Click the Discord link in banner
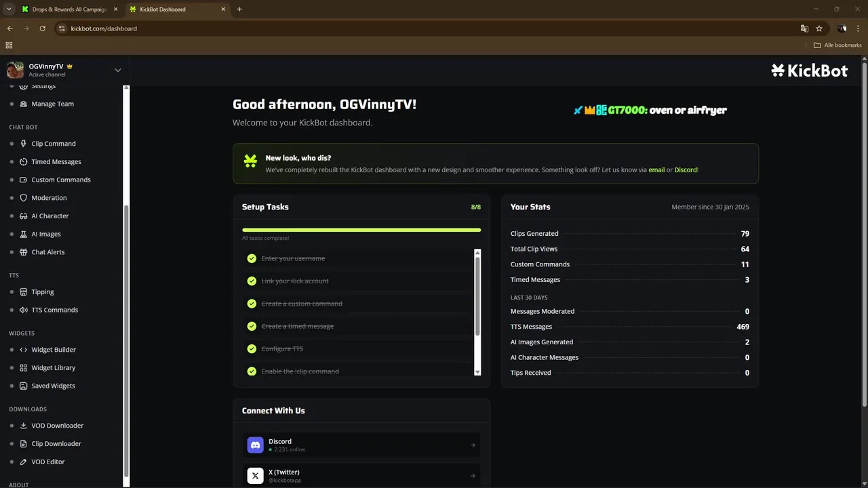 point(686,170)
